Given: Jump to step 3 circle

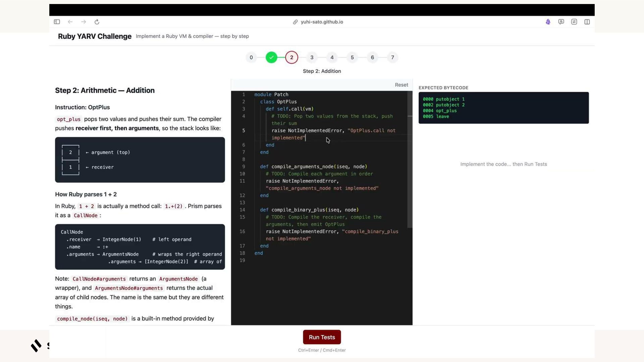Looking at the screenshot, I should 312,57.
